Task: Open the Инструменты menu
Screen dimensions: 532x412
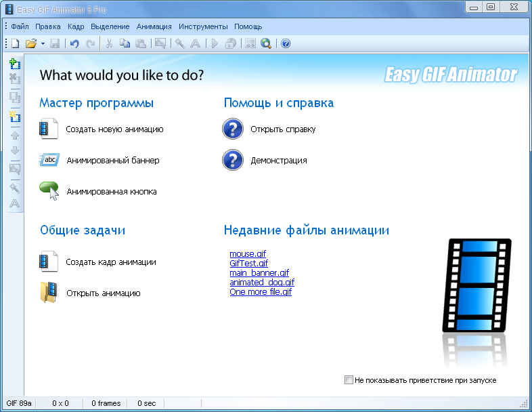Action: pos(203,26)
